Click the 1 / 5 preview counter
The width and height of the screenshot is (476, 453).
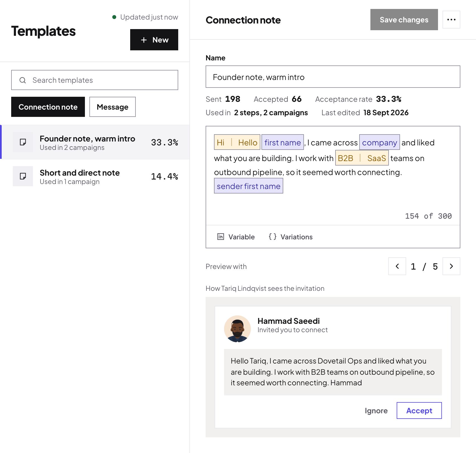pos(424,266)
